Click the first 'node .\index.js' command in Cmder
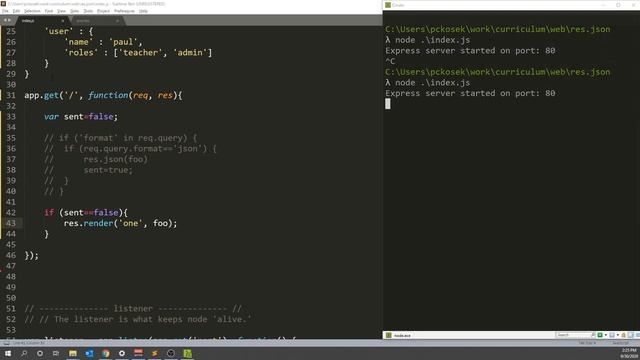This screenshot has height=360, width=640. click(432, 40)
